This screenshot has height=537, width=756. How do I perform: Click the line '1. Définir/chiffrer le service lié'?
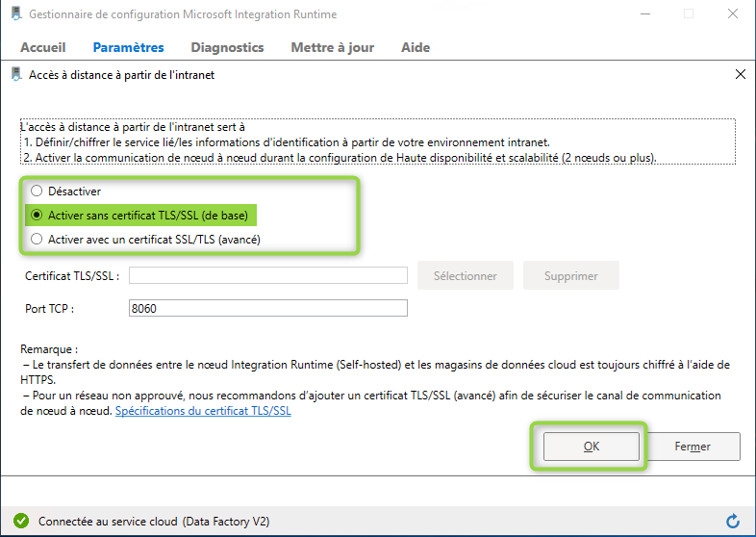(287, 142)
